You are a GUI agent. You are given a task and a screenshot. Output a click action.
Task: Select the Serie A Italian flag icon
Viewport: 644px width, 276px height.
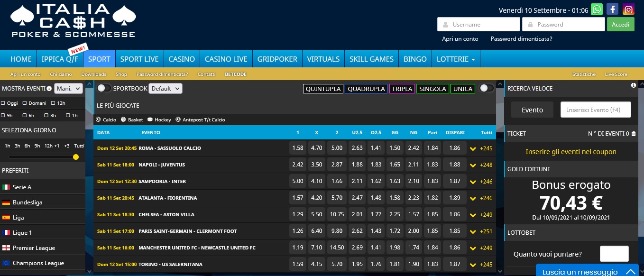coord(6,187)
